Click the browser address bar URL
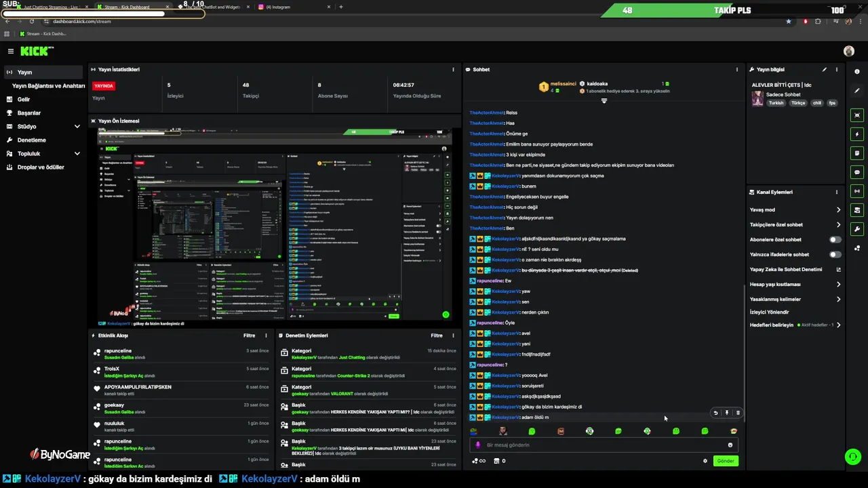868x488 pixels. point(81,21)
